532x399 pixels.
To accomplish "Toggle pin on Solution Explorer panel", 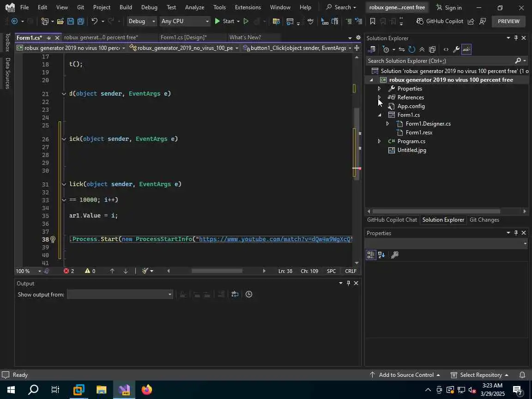I will 516,38.
